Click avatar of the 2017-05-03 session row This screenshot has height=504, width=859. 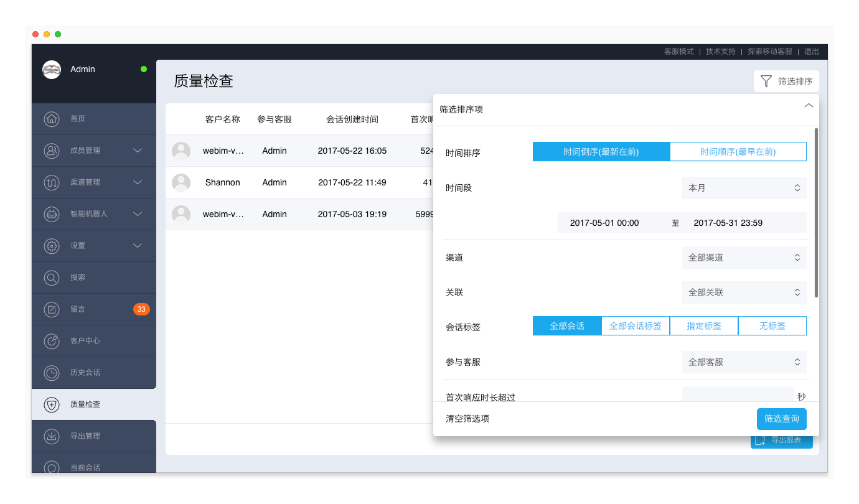coord(181,215)
